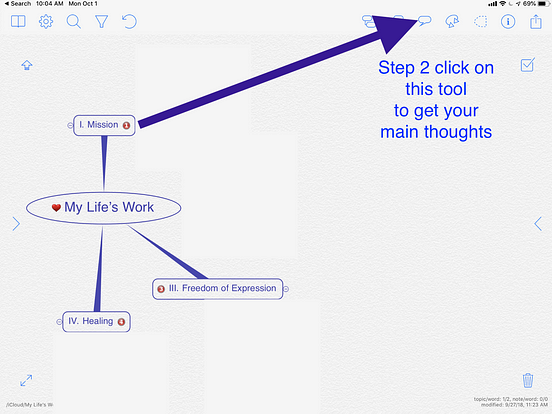Tap the fullscreen expand arrows icon
Image resolution: width=552 pixels, height=414 pixels.
(26, 380)
